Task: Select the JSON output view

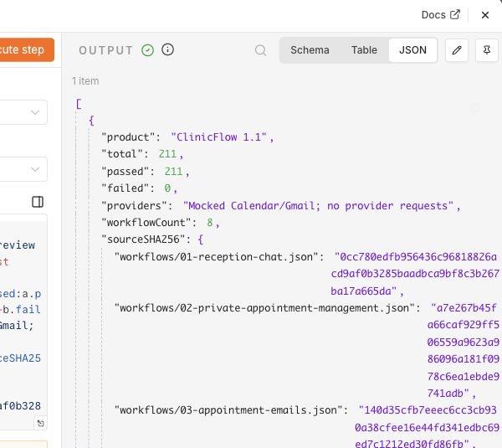Action: click(x=412, y=50)
